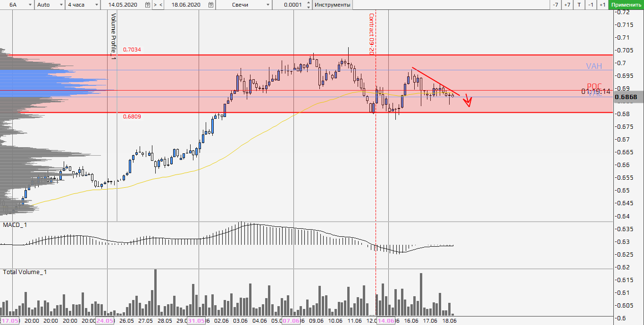Click the POC level label
Screen dimensions: 644x325
(594, 86)
